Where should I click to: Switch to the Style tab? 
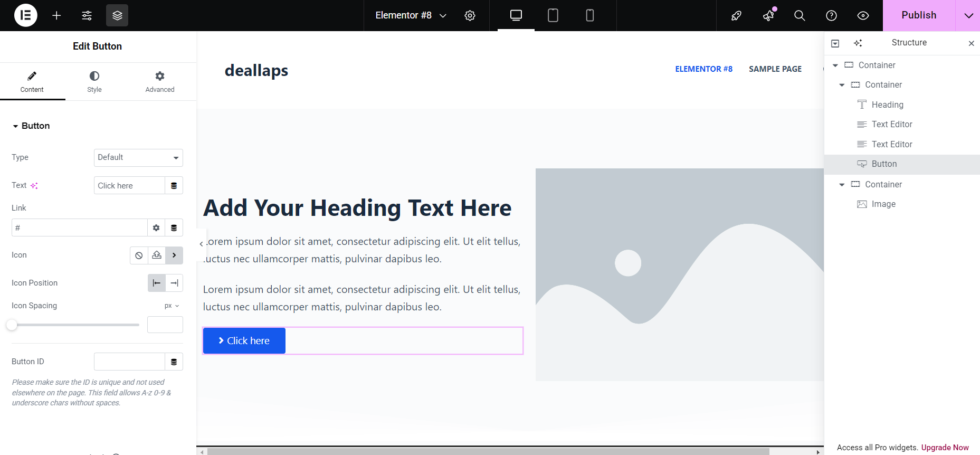click(94, 82)
